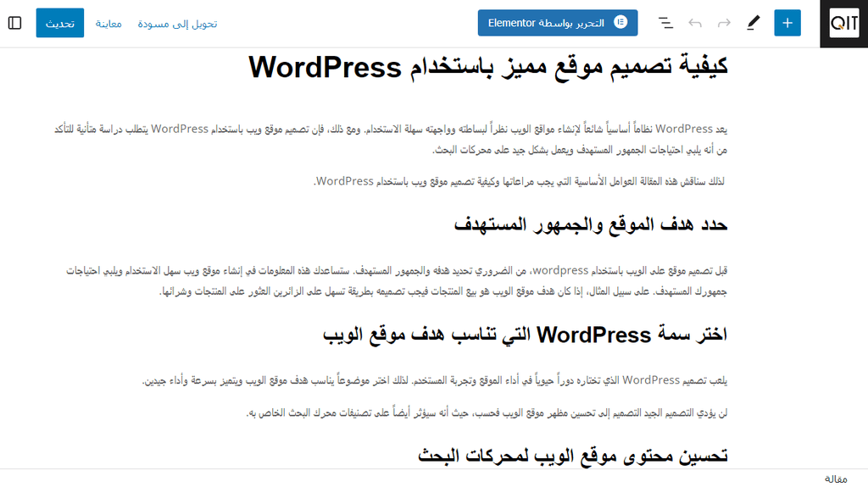Click paragraph starting لذلك سناقش هذه المقالة
Viewport: 868px width, 487px height.
520,181
